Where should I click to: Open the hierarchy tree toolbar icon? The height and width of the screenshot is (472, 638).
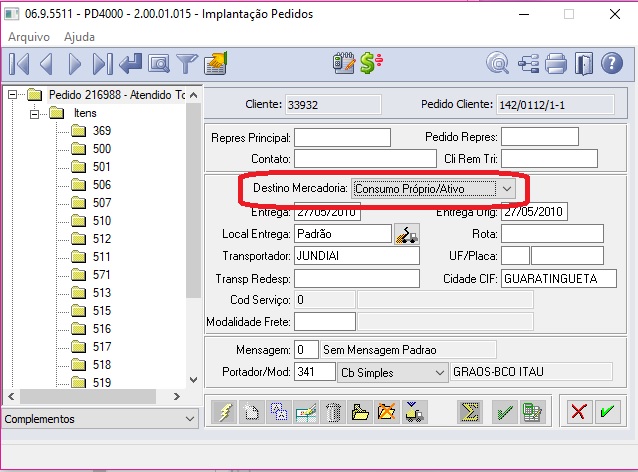[x=528, y=64]
